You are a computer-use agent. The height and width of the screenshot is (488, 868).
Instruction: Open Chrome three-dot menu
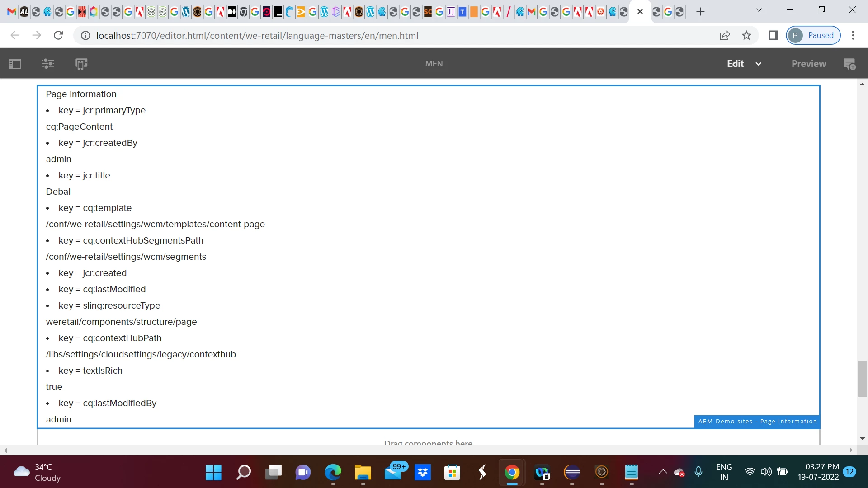853,35
